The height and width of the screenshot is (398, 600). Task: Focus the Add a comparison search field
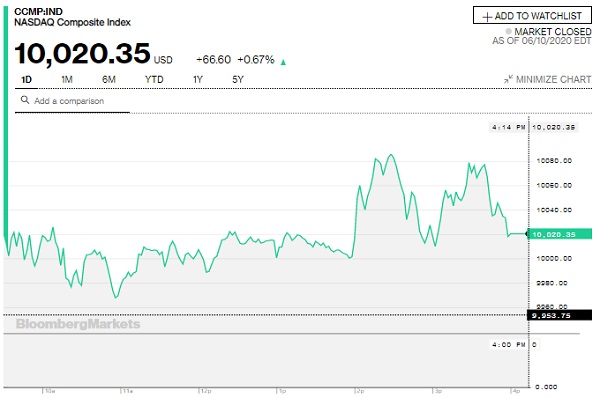tap(73, 101)
